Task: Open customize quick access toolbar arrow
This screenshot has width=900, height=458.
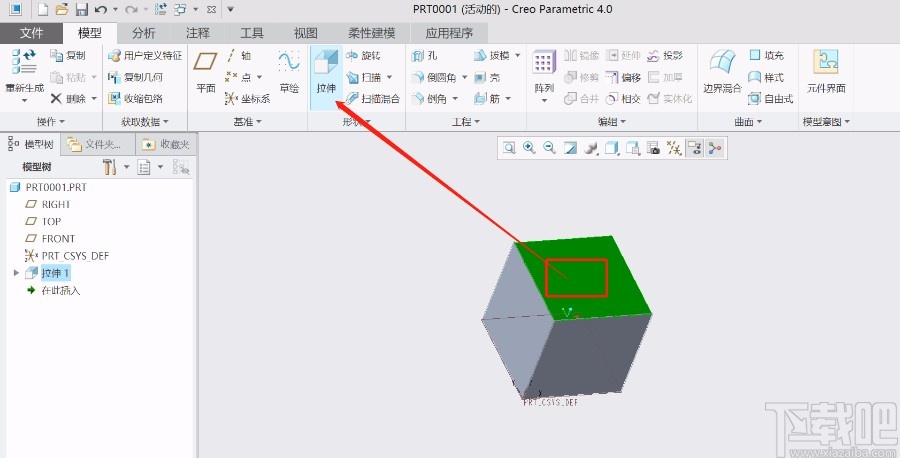Action: click(x=231, y=10)
